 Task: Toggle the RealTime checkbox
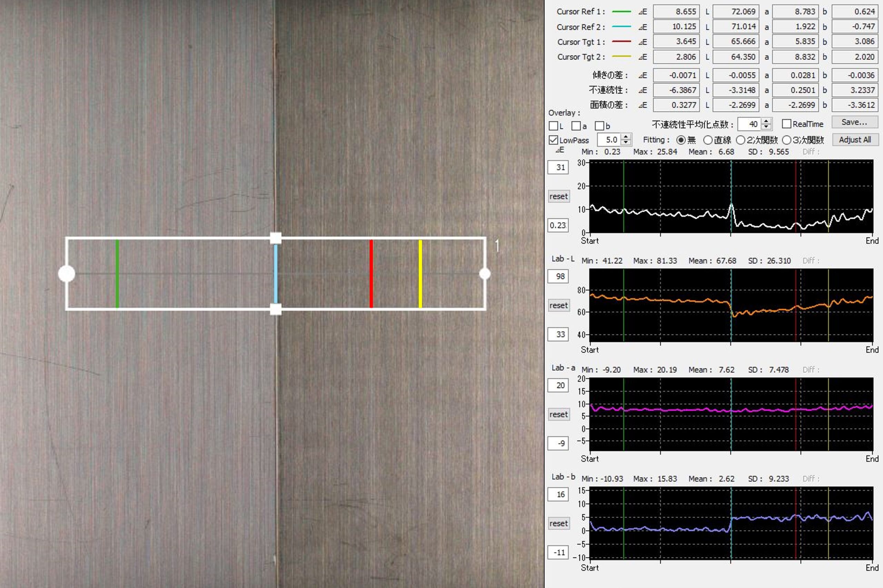click(786, 124)
